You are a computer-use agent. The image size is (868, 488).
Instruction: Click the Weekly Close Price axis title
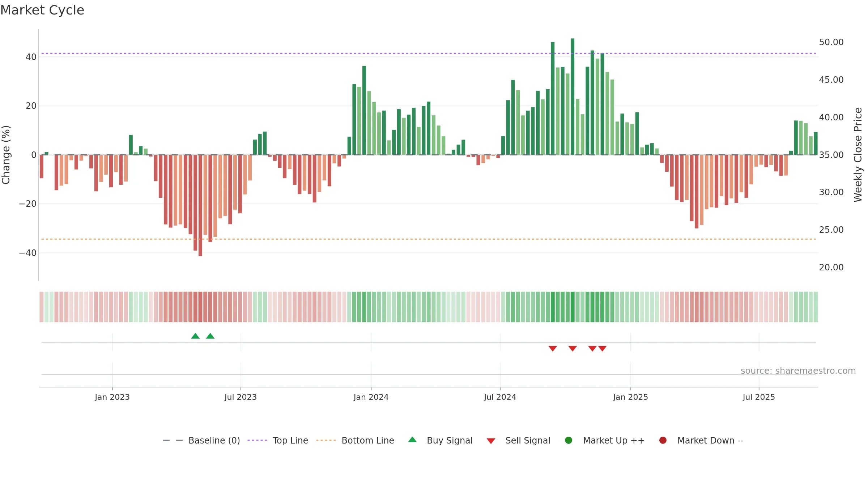858,155
